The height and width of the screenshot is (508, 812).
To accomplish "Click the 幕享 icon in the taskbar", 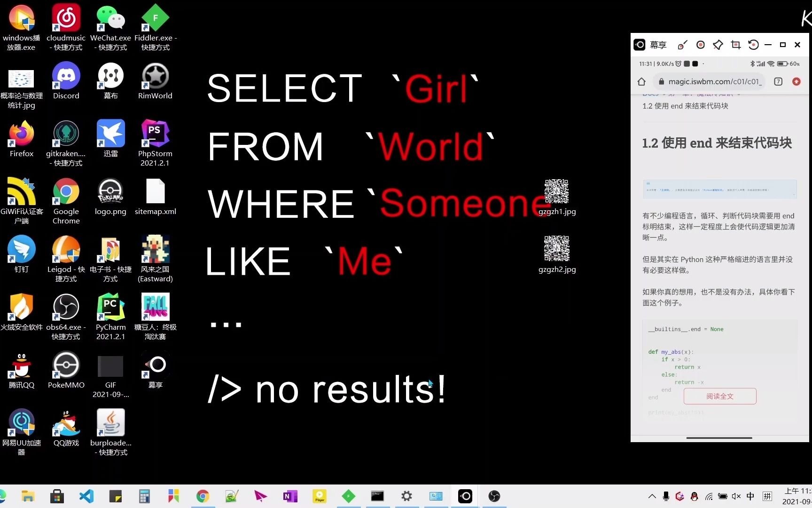I will (465, 496).
